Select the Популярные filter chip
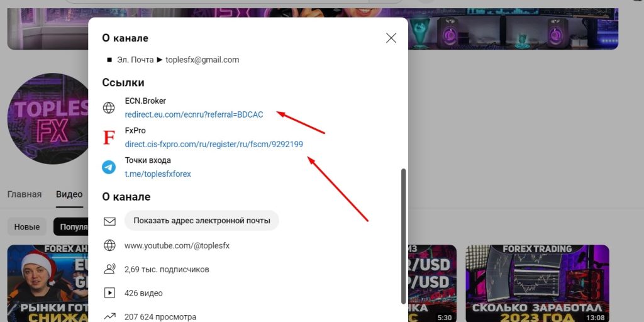 coord(70,226)
